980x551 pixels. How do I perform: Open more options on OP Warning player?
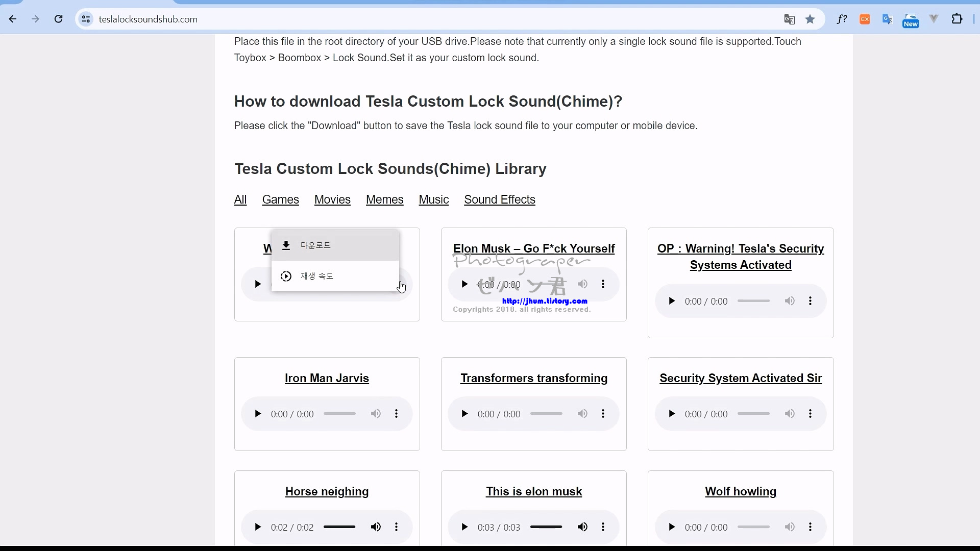tap(810, 301)
